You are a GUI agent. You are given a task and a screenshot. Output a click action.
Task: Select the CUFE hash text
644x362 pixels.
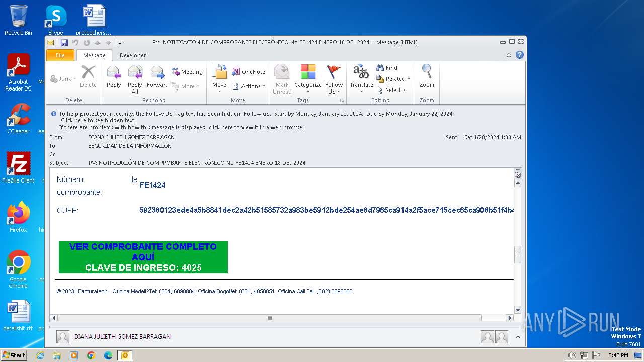pos(327,210)
